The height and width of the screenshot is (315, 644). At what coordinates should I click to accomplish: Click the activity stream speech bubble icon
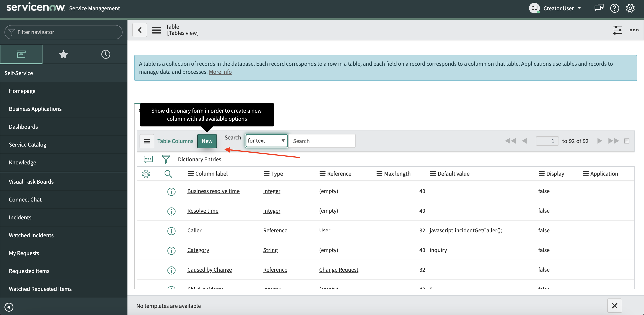pyautogui.click(x=148, y=159)
